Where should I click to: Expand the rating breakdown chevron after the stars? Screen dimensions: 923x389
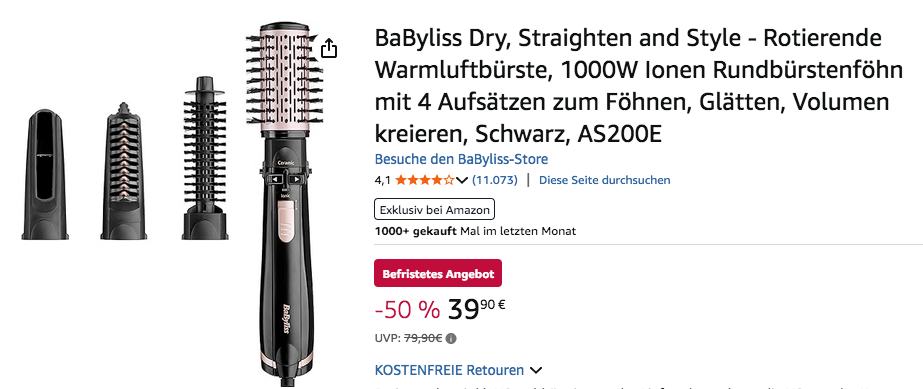click(462, 180)
